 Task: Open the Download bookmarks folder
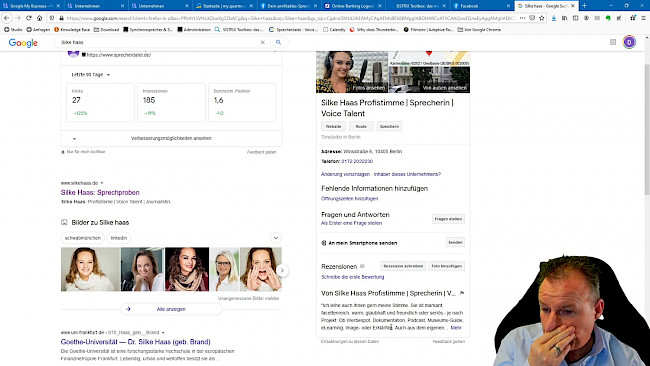pos(106,30)
